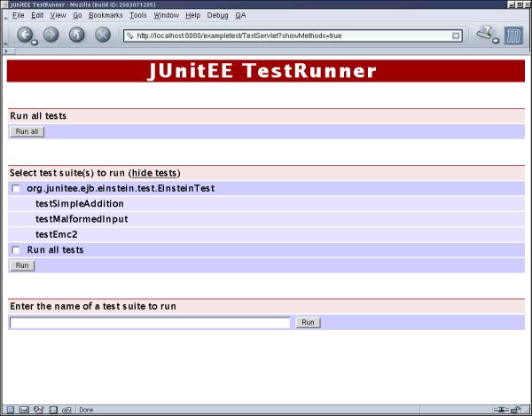This screenshot has height=416, width=532.
Task: Click the org.junitee.ejb.einstein.test.EinsteinTest label
Action: pos(121,189)
